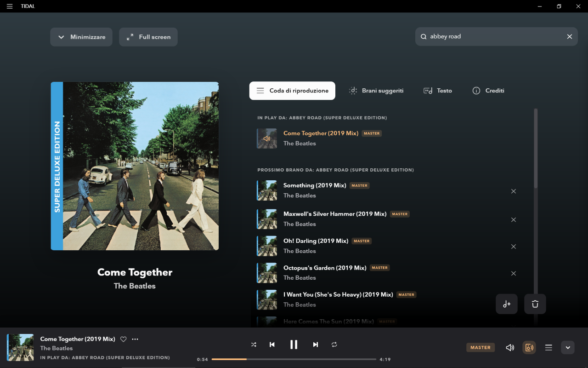The width and height of the screenshot is (588, 368).
Task: Click The Beatles under I Want You
Action: point(300,305)
